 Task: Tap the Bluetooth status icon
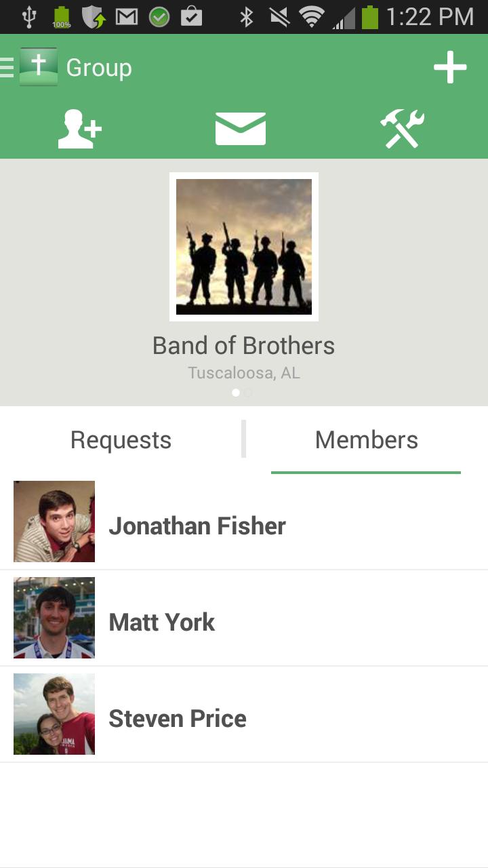(x=247, y=17)
